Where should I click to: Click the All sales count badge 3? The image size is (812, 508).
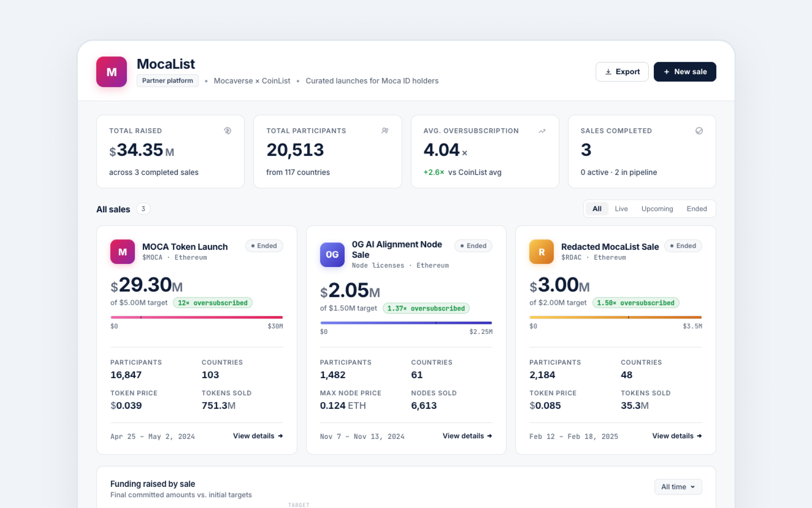point(143,209)
